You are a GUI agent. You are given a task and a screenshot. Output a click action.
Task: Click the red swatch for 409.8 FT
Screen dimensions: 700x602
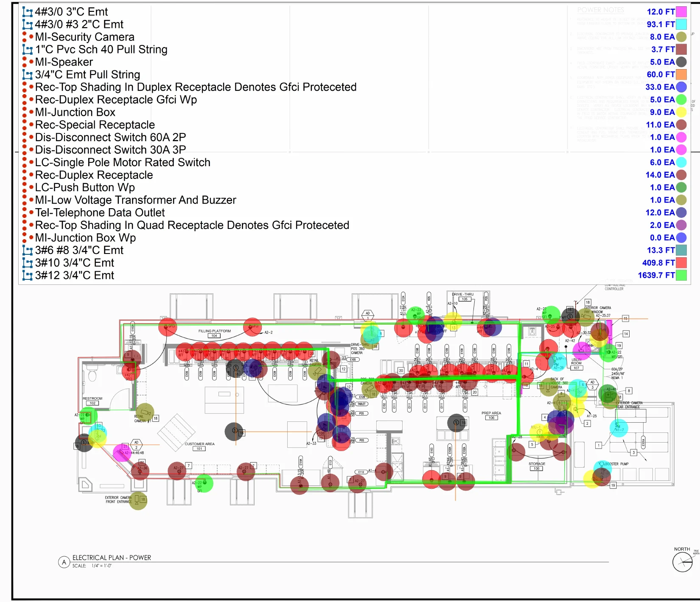pyautogui.click(x=681, y=263)
